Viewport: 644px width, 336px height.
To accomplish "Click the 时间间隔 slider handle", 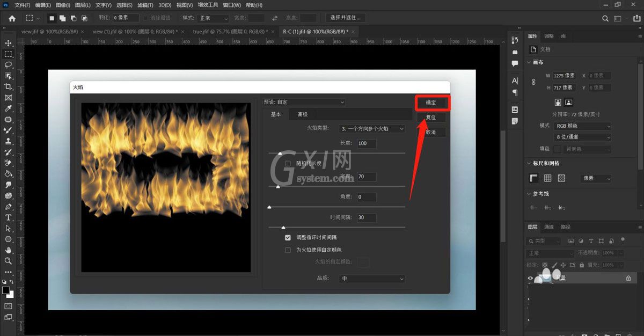I will [283, 228].
